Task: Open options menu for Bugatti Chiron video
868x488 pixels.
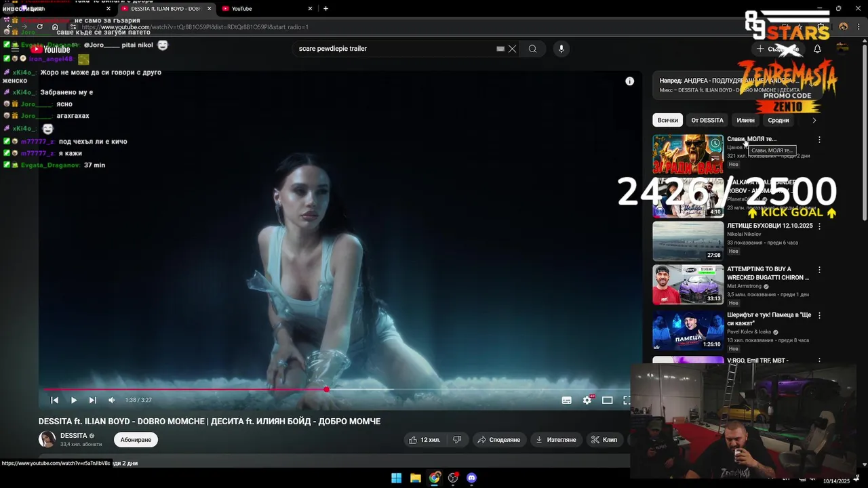Action: pyautogui.click(x=819, y=270)
